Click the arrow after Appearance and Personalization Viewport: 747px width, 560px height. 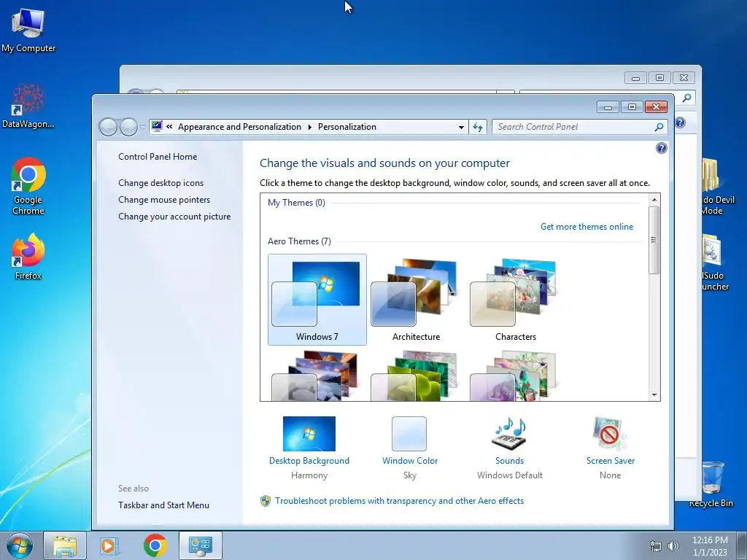click(x=309, y=127)
